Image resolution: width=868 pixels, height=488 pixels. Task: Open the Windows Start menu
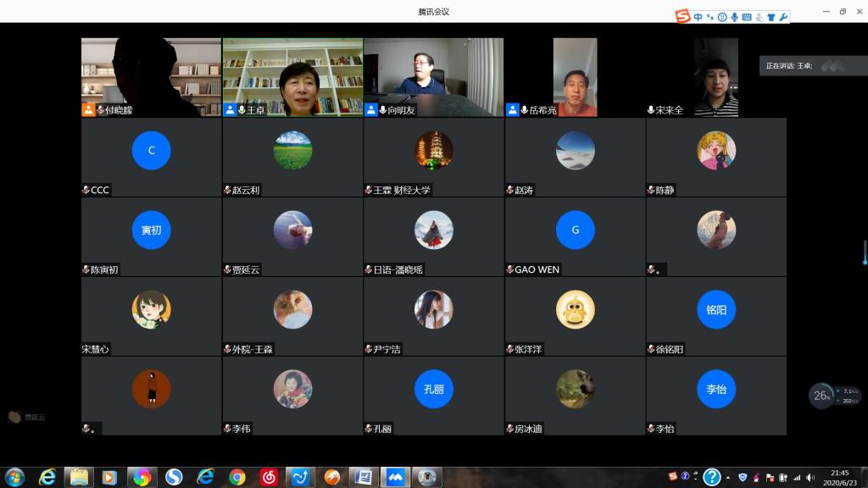pos(15,477)
